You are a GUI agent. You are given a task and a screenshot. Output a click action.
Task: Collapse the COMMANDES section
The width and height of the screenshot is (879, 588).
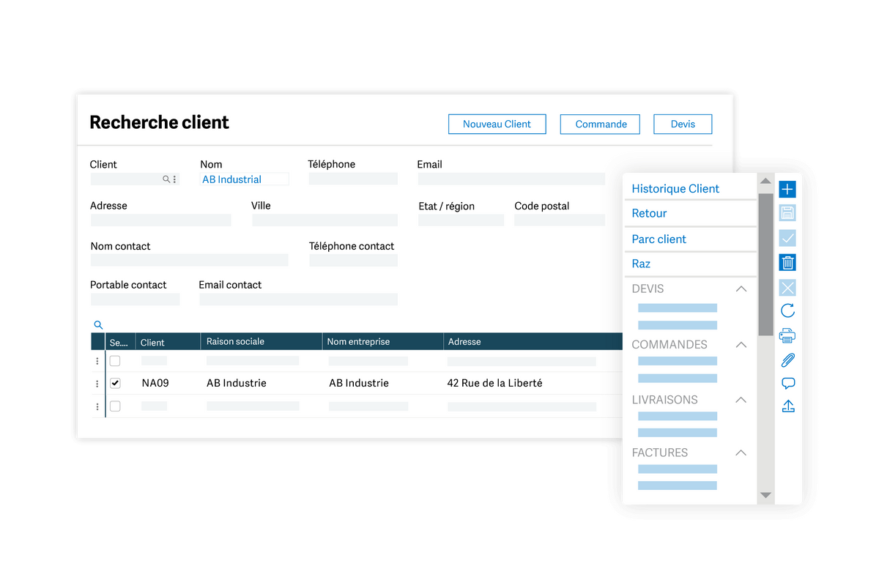[741, 345]
